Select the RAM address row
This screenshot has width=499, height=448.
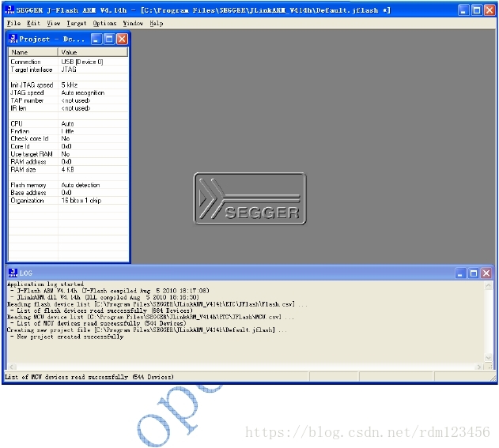(69, 161)
